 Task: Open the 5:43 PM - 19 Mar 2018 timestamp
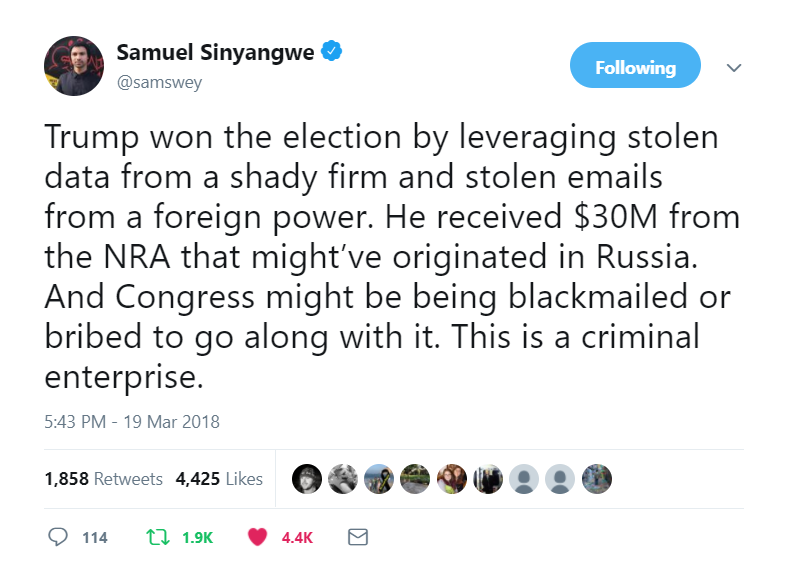pyautogui.click(x=132, y=421)
